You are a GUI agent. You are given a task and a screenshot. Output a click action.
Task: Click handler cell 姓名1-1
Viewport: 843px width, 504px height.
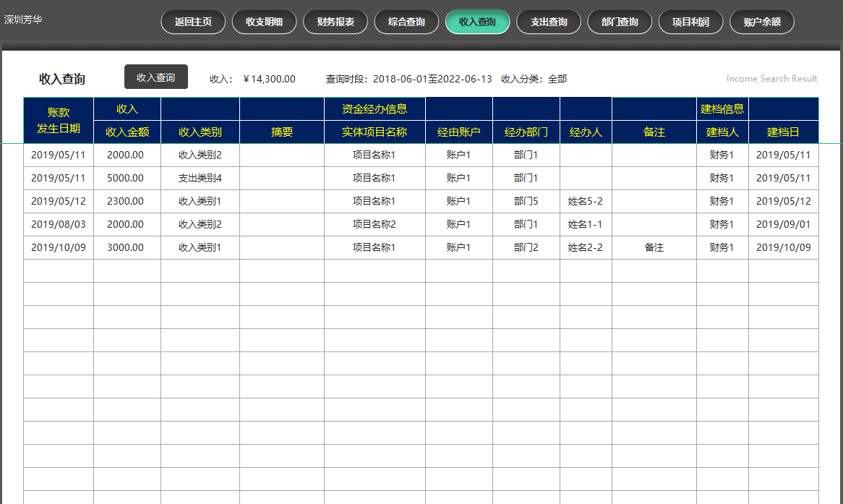586,224
